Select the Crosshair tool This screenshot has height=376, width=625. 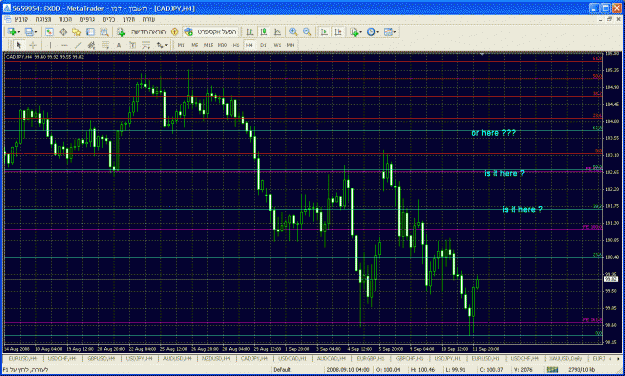click(x=33, y=45)
